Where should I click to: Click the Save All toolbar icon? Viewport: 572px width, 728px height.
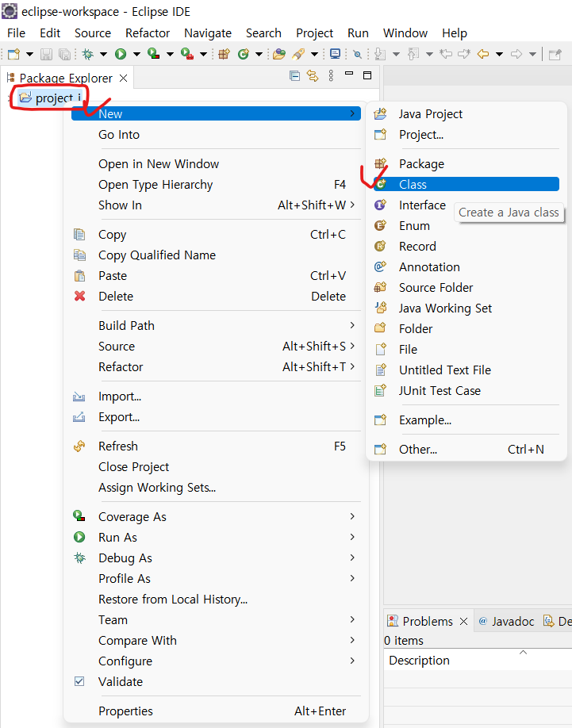pyautogui.click(x=64, y=54)
